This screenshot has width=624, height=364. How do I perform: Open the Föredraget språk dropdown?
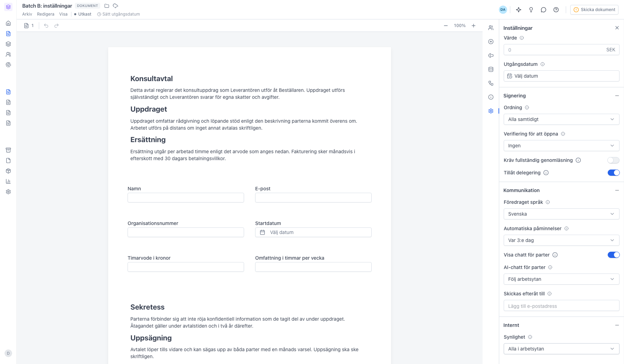[x=561, y=214]
